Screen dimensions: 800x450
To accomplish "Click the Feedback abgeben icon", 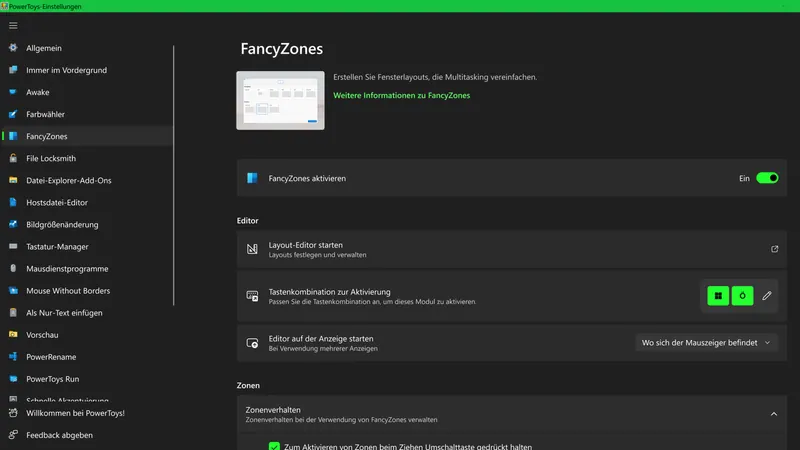I will [13, 435].
